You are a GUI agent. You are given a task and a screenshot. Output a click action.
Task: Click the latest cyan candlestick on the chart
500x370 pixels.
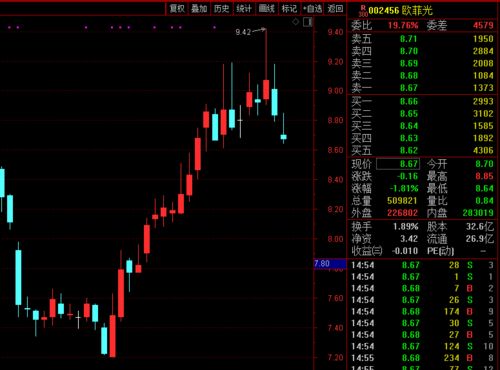click(x=284, y=137)
